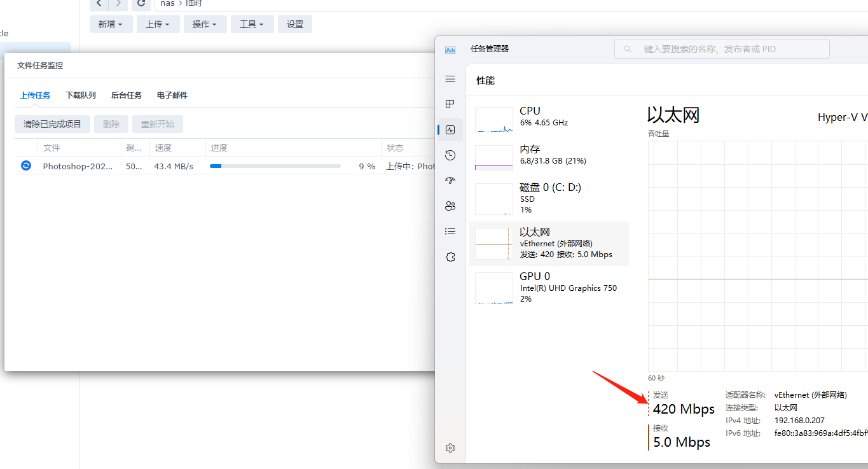Viewport: 868px width, 469px height.
Task: Click nas in File Station path bar
Action: point(167,3)
